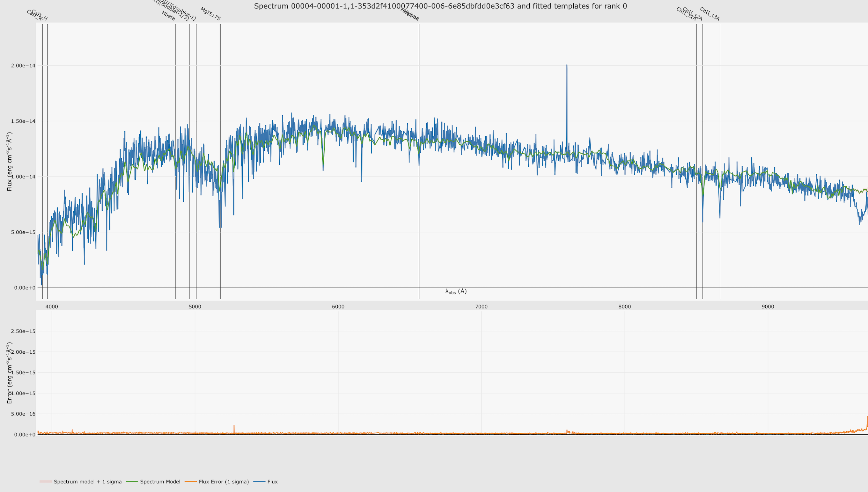Toggle the Flux trace in legend
Viewport: 868px width, 492px height.
point(272,481)
